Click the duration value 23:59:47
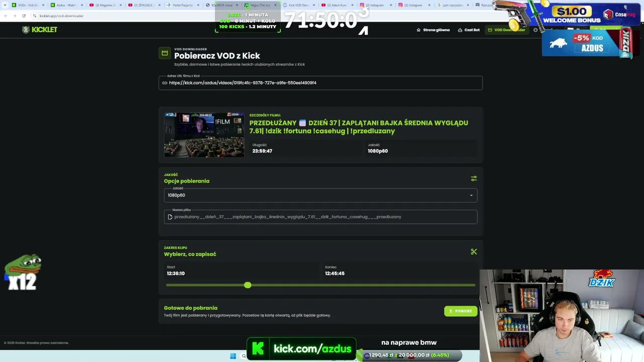This screenshot has width=644, height=362. coord(262,151)
